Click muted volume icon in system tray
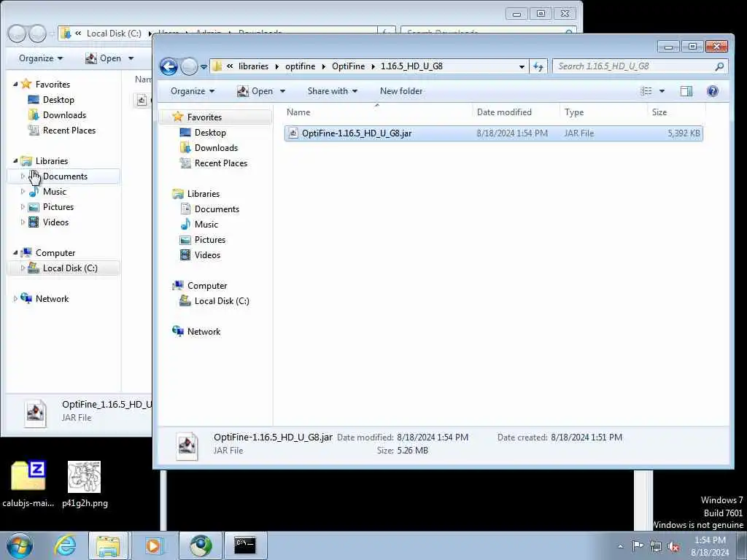Viewport: 747px width, 560px height. pos(673,546)
